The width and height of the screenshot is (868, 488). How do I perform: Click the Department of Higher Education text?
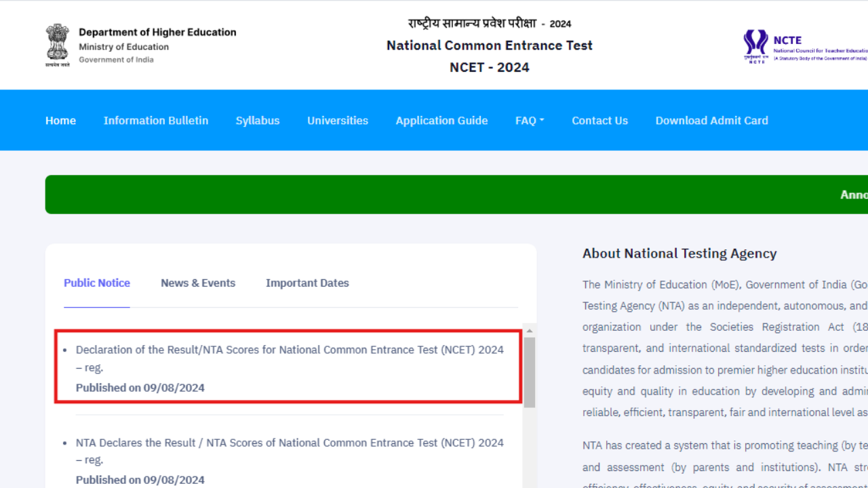(158, 32)
